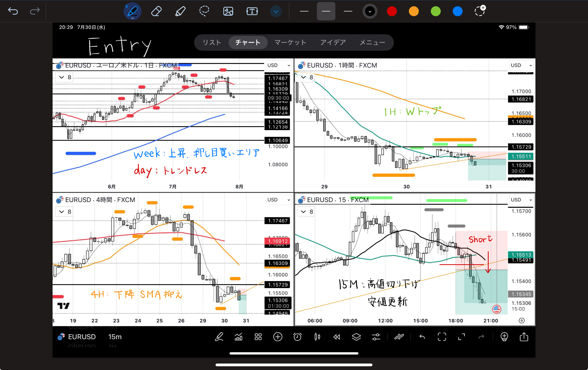This screenshot has width=588, height=370.
Task: Create an alert with the alarm clock icon
Action: [x=297, y=337]
